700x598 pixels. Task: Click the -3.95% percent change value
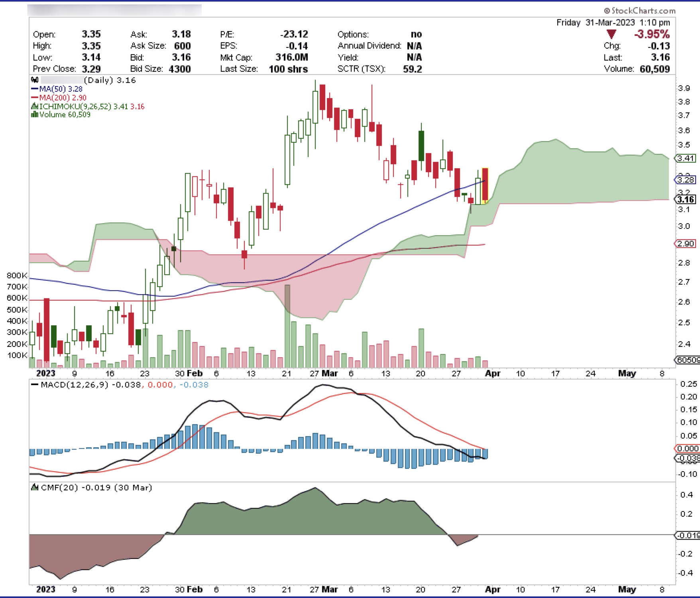pos(652,34)
